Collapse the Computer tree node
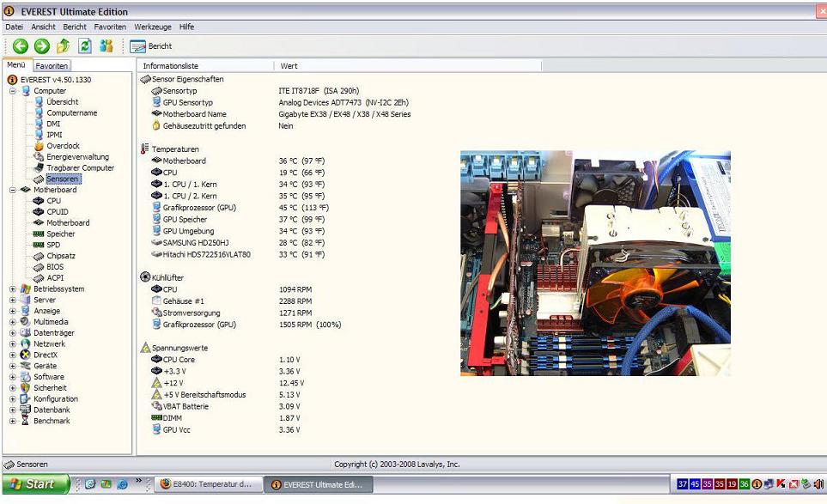Screen dimensions: 827x504 coord(13,91)
